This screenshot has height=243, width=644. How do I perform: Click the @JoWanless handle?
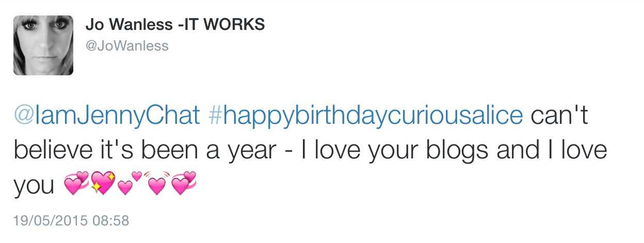[126, 46]
